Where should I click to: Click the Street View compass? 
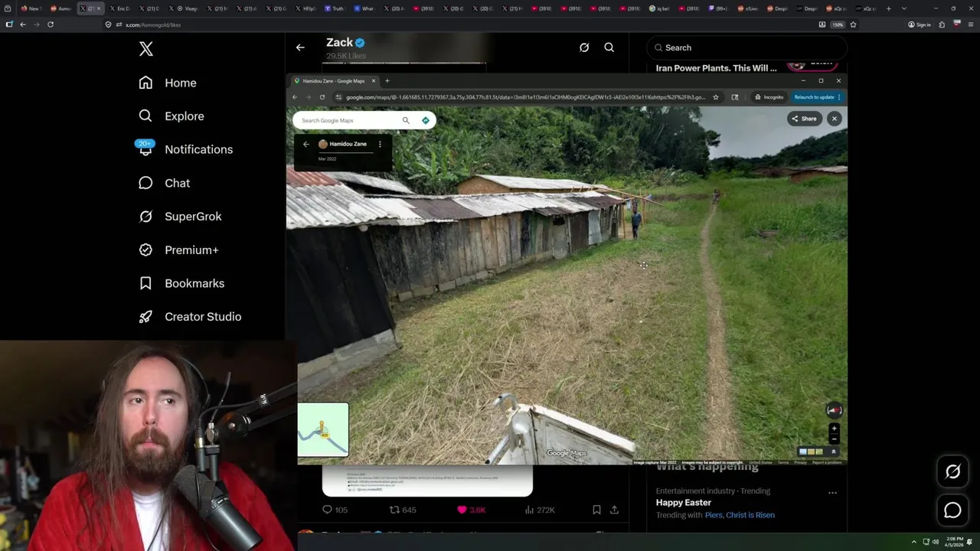[x=835, y=410]
